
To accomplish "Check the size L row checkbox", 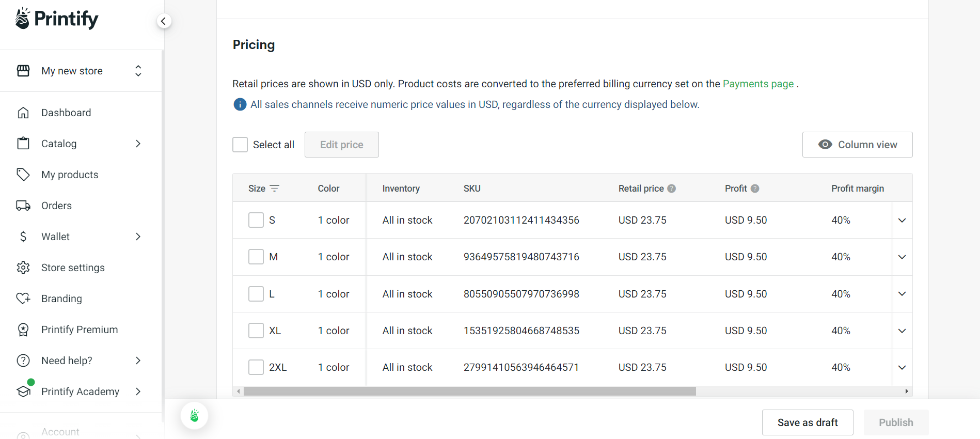I will coord(256,294).
